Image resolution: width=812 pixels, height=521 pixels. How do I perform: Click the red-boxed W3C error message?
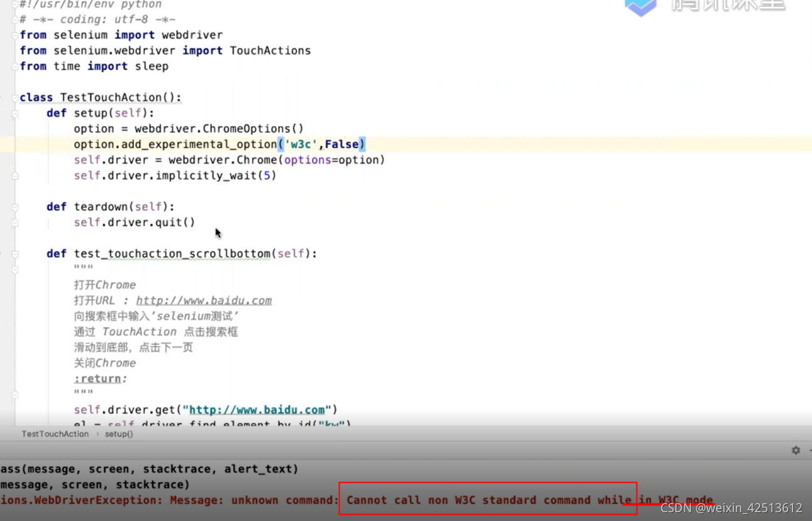pos(489,500)
